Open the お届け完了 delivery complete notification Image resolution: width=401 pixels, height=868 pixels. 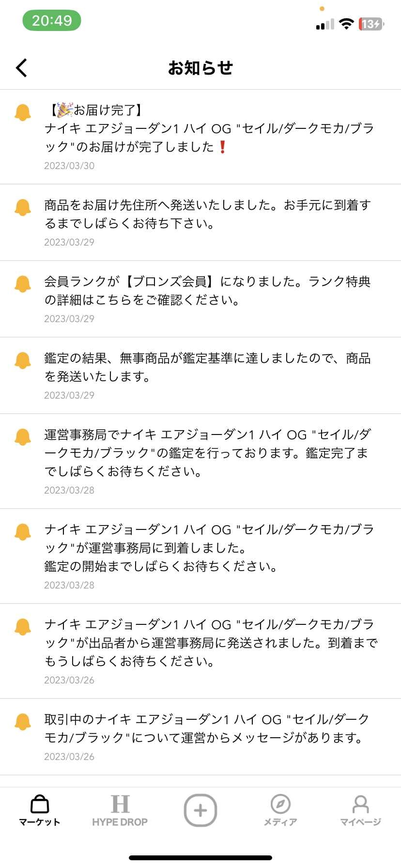pyautogui.click(x=200, y=137)
